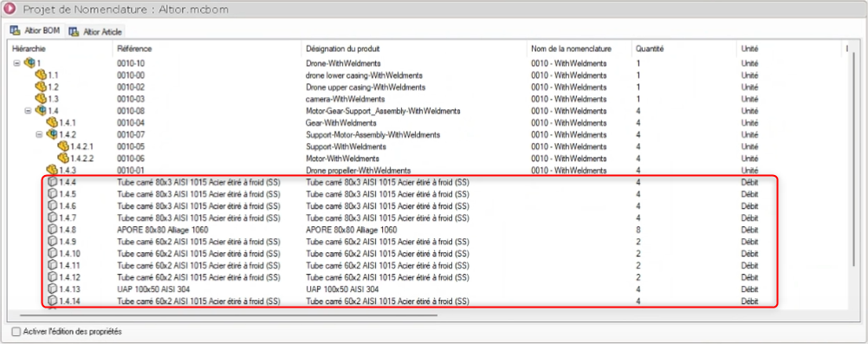Image resolution: width=868 pixels, height=344 pixels.
Task: Click the assembly icon of row 1
Action: 30,63
